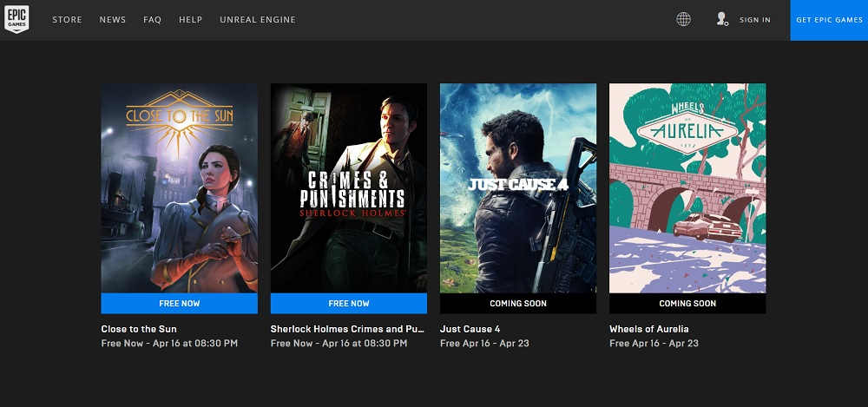Select the 'Sherlock Holmes Crimes and Pu...' title
Screen dimensions: 868x407
348,329
